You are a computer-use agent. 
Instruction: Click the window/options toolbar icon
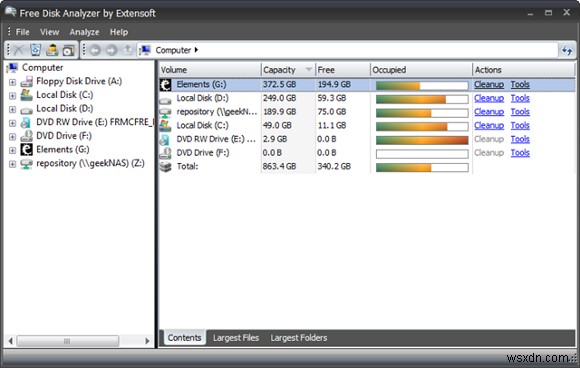click(x=69, y=50)
